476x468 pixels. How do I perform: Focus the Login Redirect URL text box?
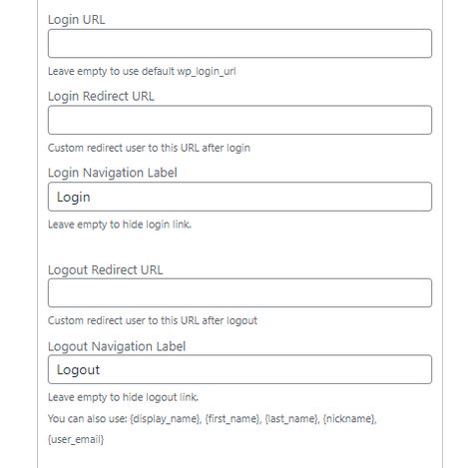[239, 120]
